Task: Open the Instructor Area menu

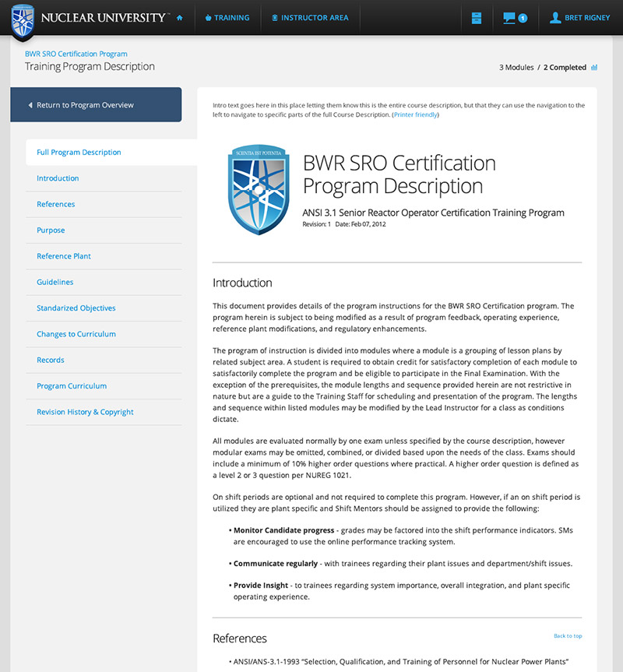Action: (310, 18)
